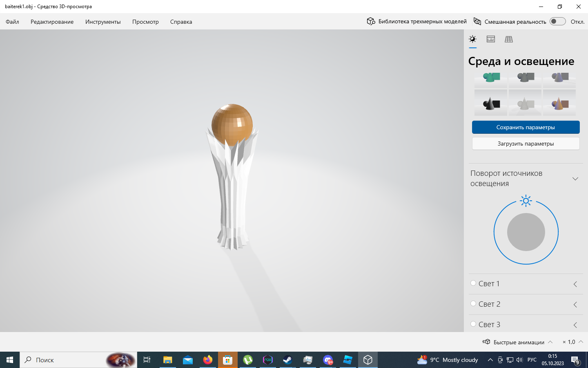
Task: Click the gray center of the light rotation dial
Action: (x=526, y=232)
